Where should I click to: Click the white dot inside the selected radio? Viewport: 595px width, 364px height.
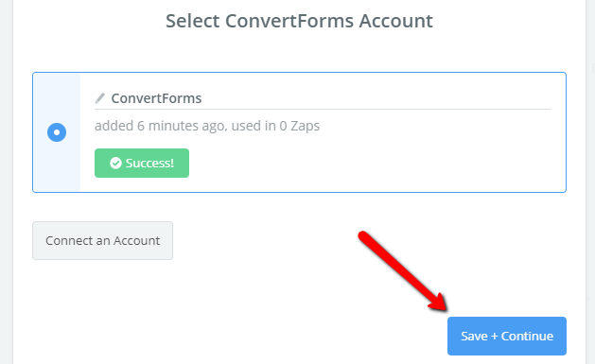click(x=57, y=132)
